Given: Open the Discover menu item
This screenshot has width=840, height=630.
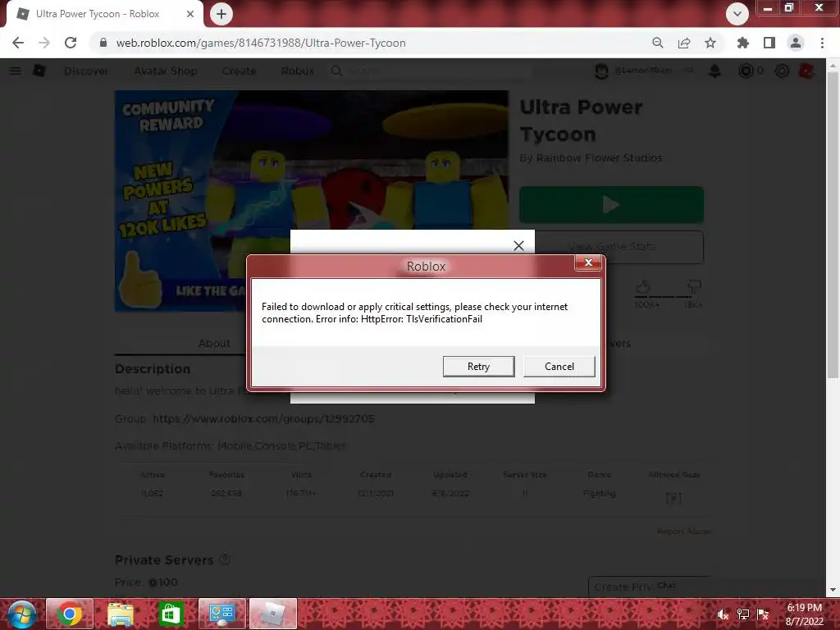Looking at the screenshot, I should point(85,71).
